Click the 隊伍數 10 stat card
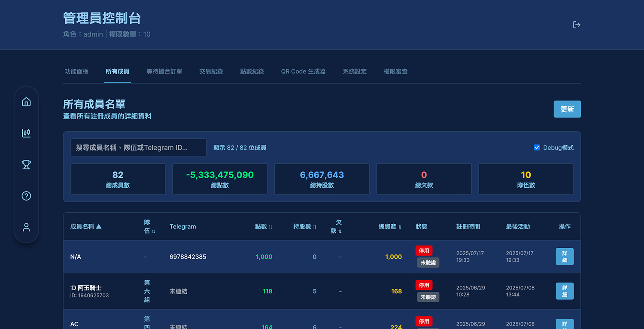The height and width of the screenshot is (329, 644). 526,179
